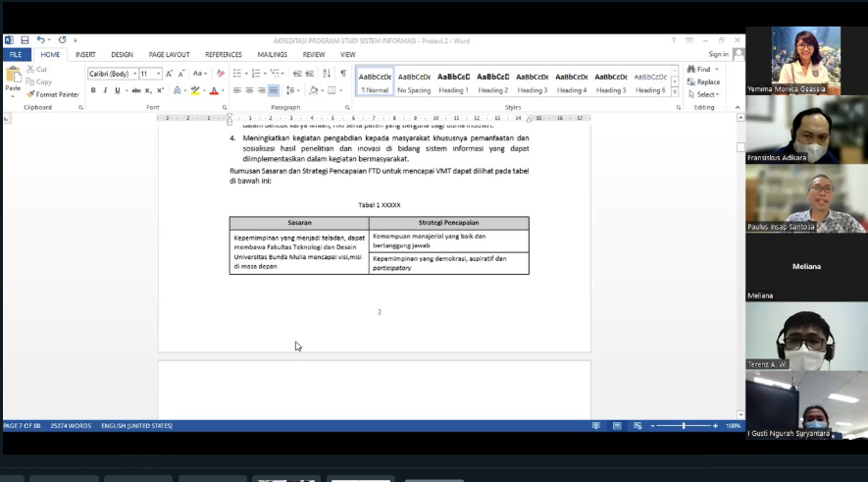Apply subscript formatting

point(148,90)
